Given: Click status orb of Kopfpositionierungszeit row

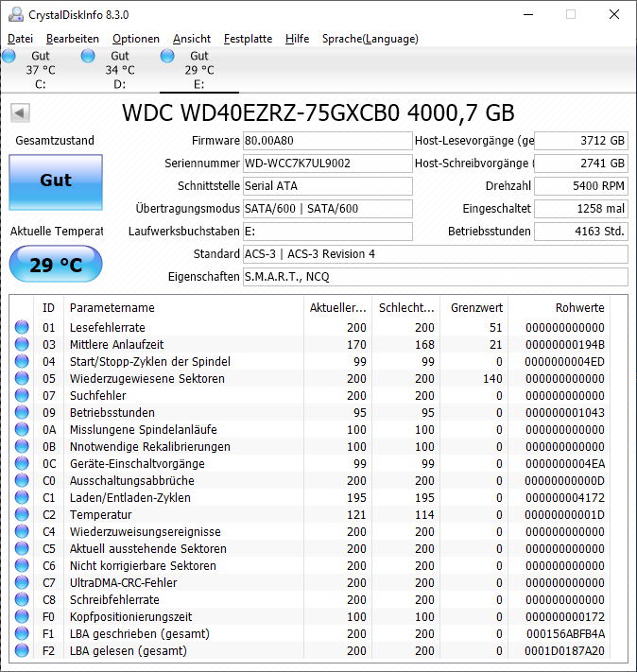Looking at the screenshot, I should pyautogui.click(x=22, y=617).
